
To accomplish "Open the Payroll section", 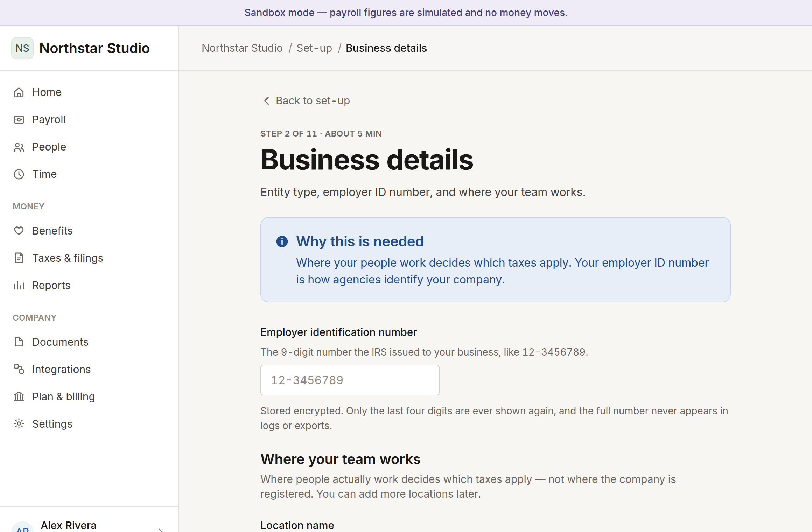I will coord(89,120).
